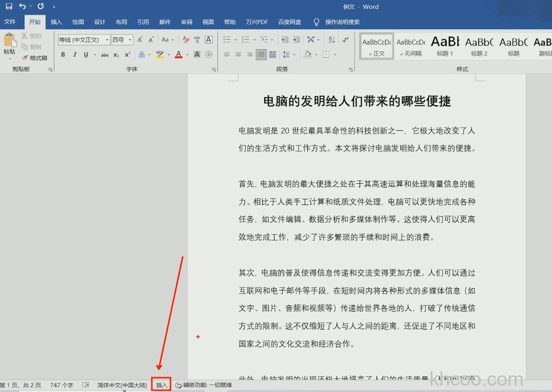The image size is (552, 392).
Task: Click the 插入 mode indicator in status bar
Action: (161, 385)
